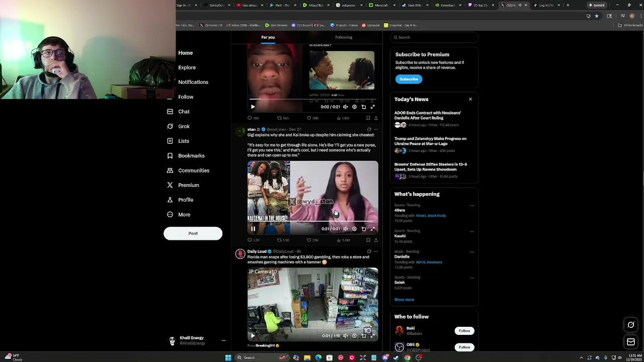The height and width of the screenshot is (362, 644).
Task: Click the Communities icon in sidebar
Action: [170, 170]
